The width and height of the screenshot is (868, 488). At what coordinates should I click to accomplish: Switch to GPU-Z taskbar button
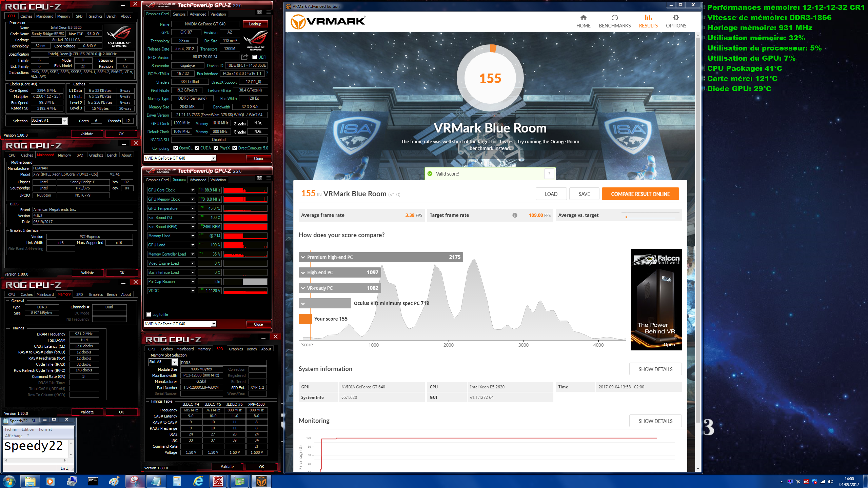240,481
